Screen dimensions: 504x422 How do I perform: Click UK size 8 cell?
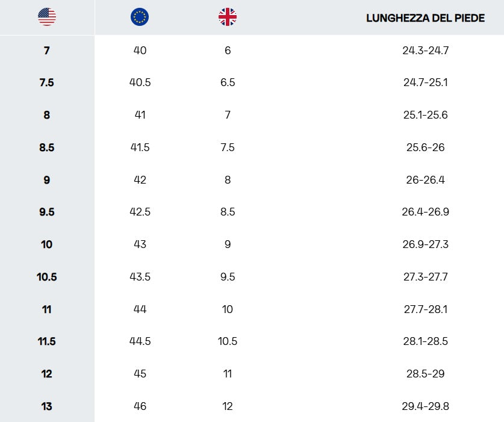pyautogui.click(x=228, y=179)
